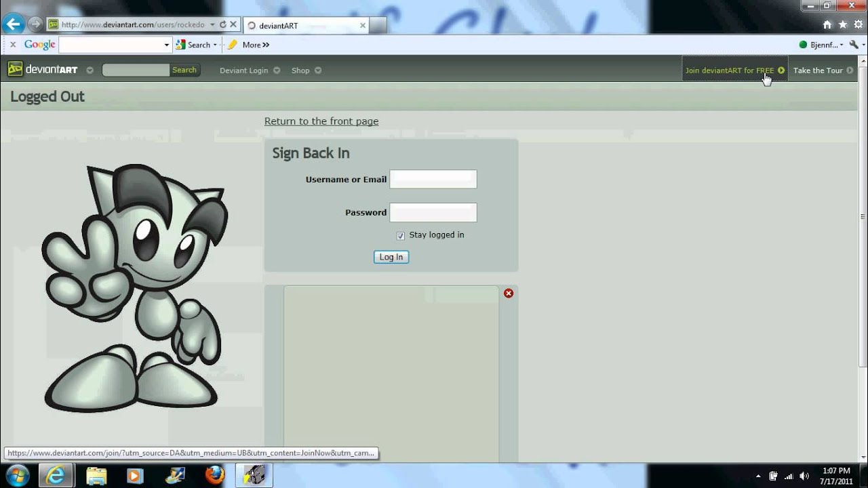Click Join deviantART for FREE
868x488 pixels.
pos(730,70)
